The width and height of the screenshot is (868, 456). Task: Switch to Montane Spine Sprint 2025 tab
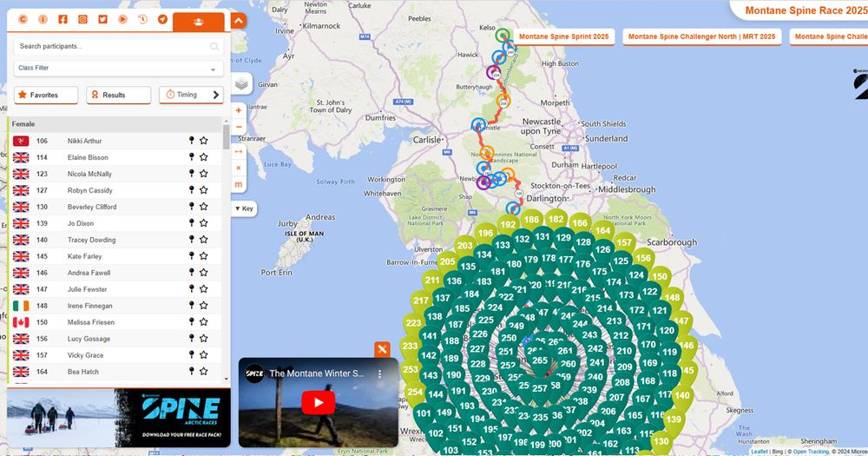pos(563,36)
